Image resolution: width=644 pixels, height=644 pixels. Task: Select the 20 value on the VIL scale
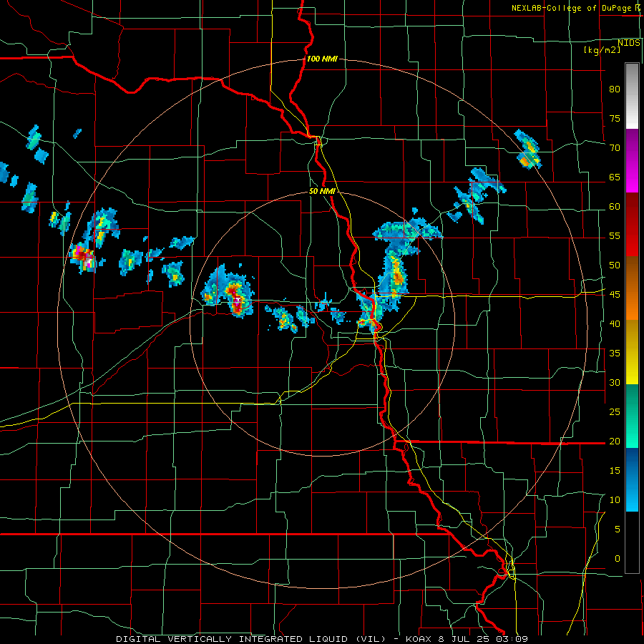click(615, 441)
